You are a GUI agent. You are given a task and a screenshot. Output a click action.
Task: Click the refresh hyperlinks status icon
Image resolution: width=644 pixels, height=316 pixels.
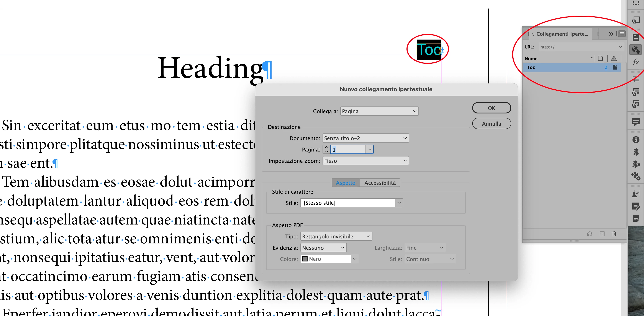pos(590,234)
